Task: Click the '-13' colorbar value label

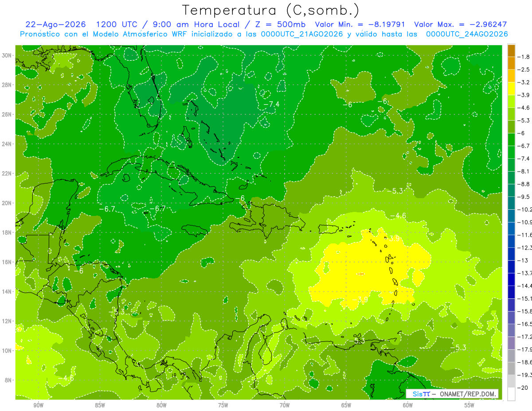Action: click(523, 260)
